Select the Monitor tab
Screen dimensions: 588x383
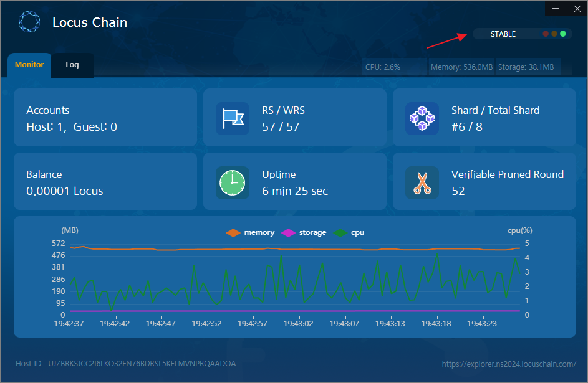(29, 65)
